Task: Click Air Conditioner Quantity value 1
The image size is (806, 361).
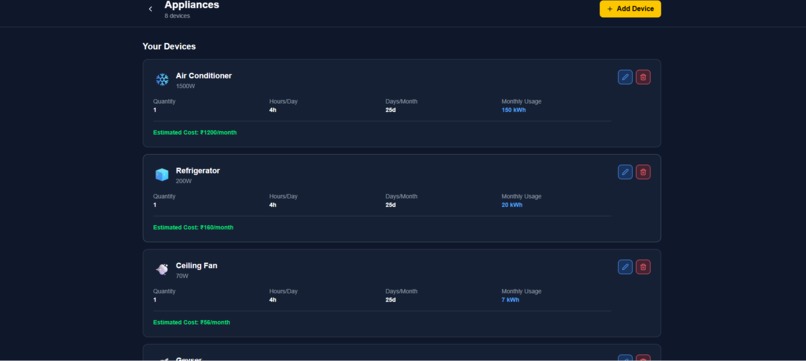Action: (155, 110)
